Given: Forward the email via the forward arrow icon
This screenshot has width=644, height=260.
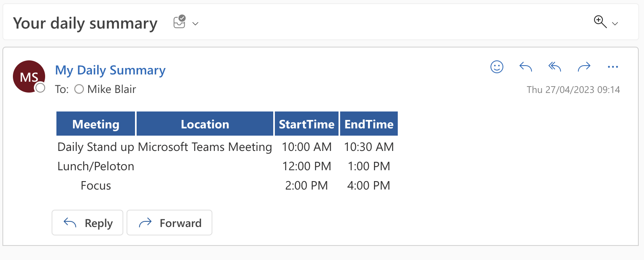Looking at the screenshot, I should pos(584,67).
